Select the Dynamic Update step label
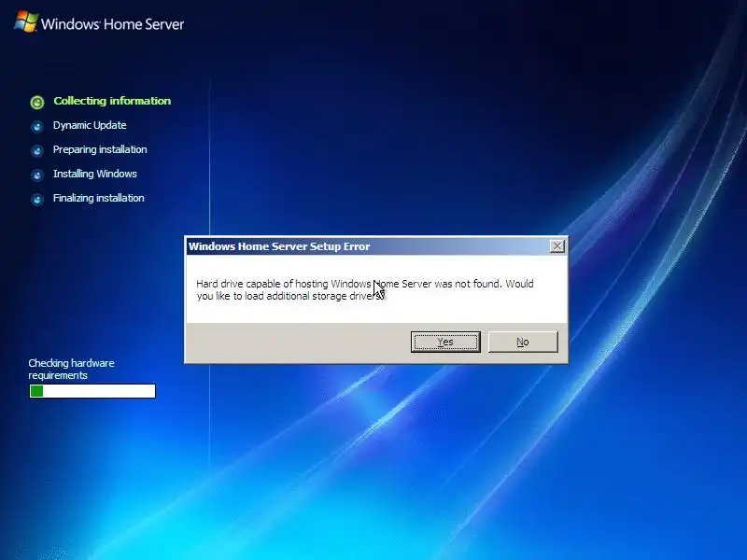This screenshot has height=560, width=747. [90, 125]
